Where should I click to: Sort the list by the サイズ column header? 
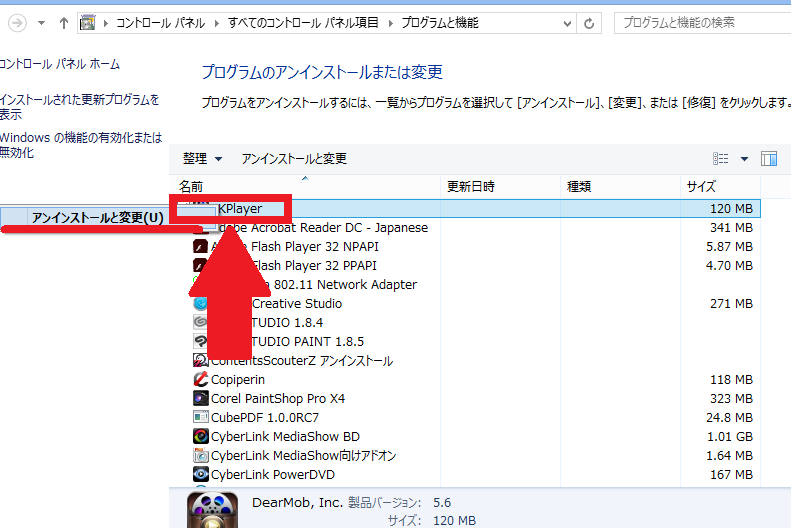[x=700, y=187]
